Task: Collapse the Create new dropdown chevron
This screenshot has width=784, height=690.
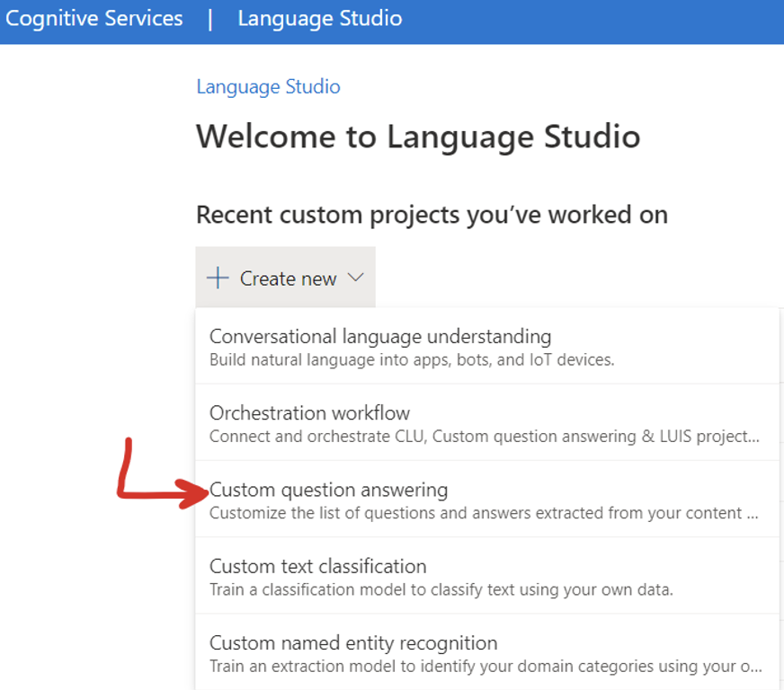Action: tap(355, 278)
